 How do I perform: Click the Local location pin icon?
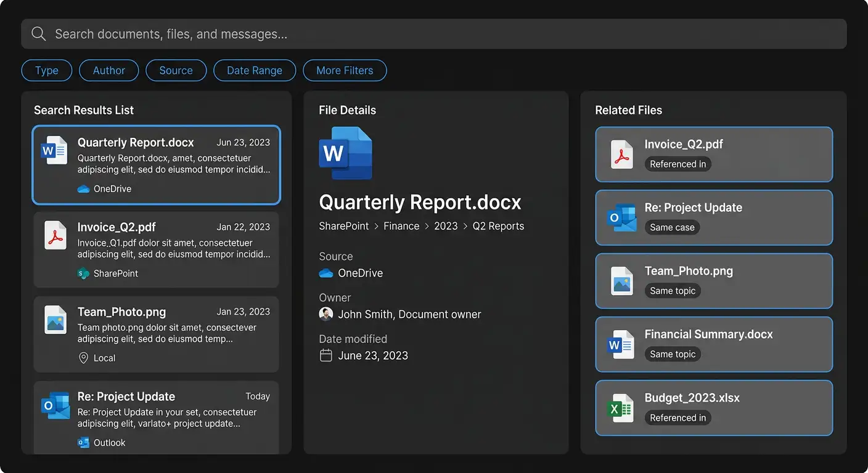(x=83, y=358)
